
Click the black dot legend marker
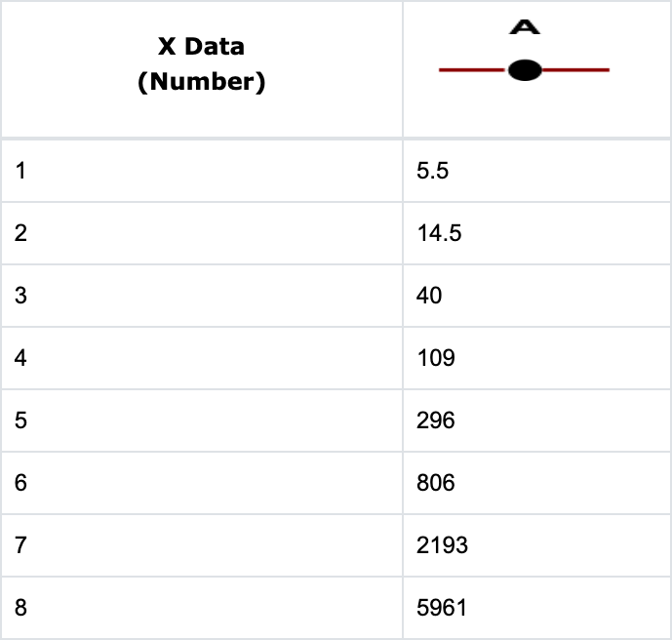525,70
